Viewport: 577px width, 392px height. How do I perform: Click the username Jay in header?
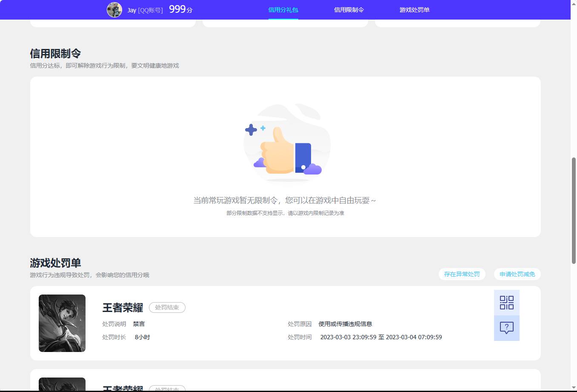pos(131,10)
